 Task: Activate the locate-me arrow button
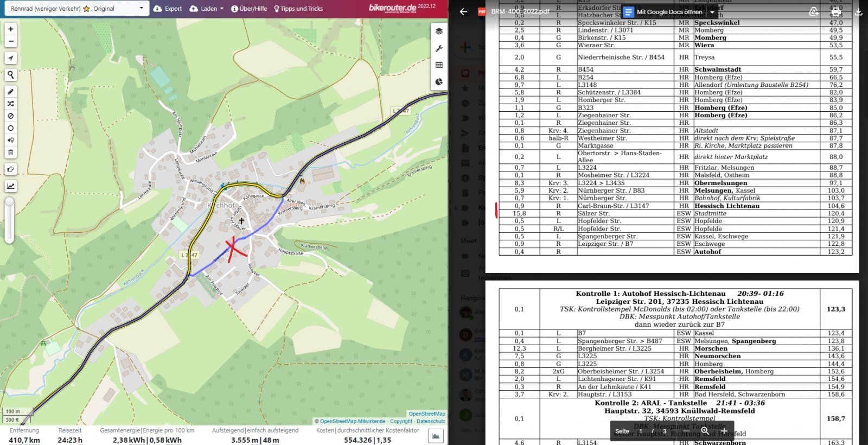(10, 59)
